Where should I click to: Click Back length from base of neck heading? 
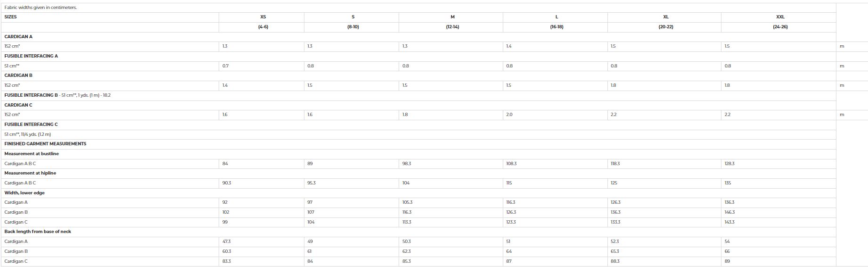coord(38,232)
